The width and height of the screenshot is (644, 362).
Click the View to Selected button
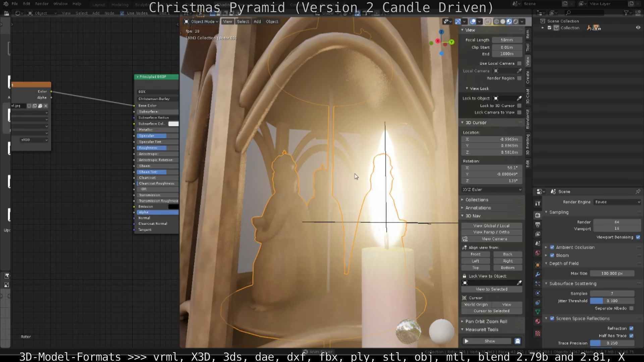point(491,289)
